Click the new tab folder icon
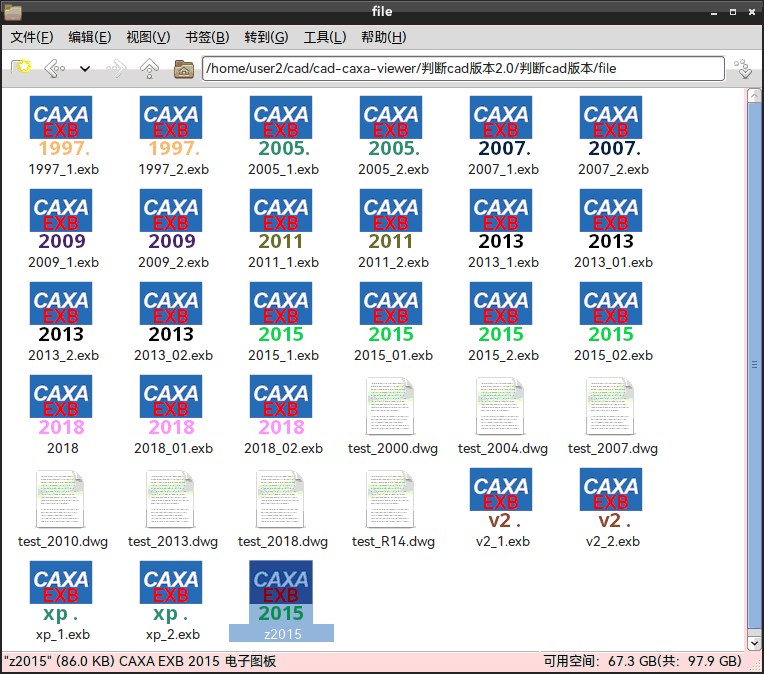Screen dimensions: 764x674 [22, 68]
